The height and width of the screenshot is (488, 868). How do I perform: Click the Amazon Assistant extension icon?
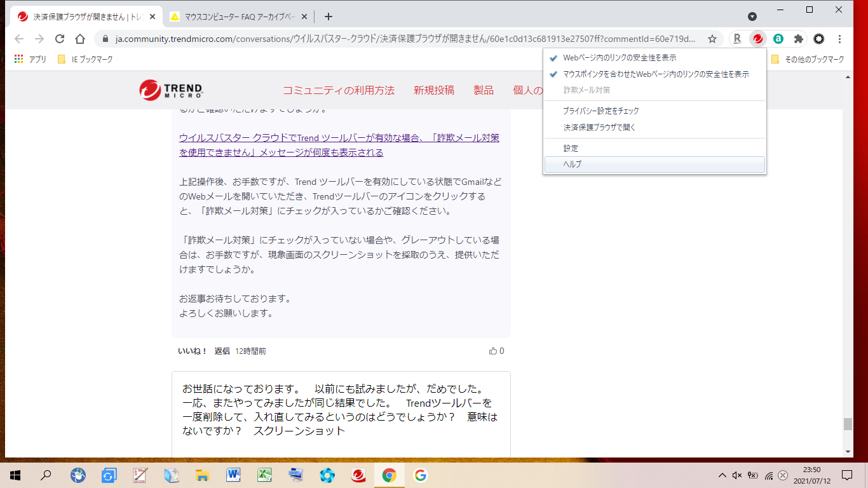778,39
